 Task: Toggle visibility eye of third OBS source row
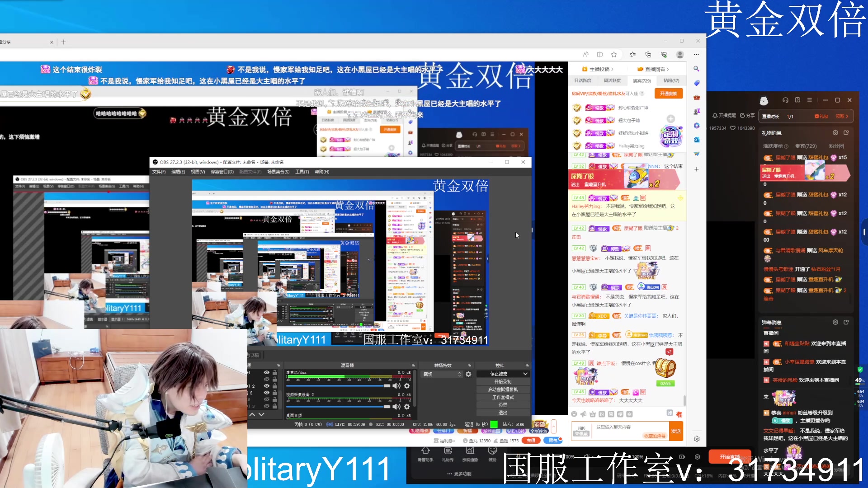[267, 386]
